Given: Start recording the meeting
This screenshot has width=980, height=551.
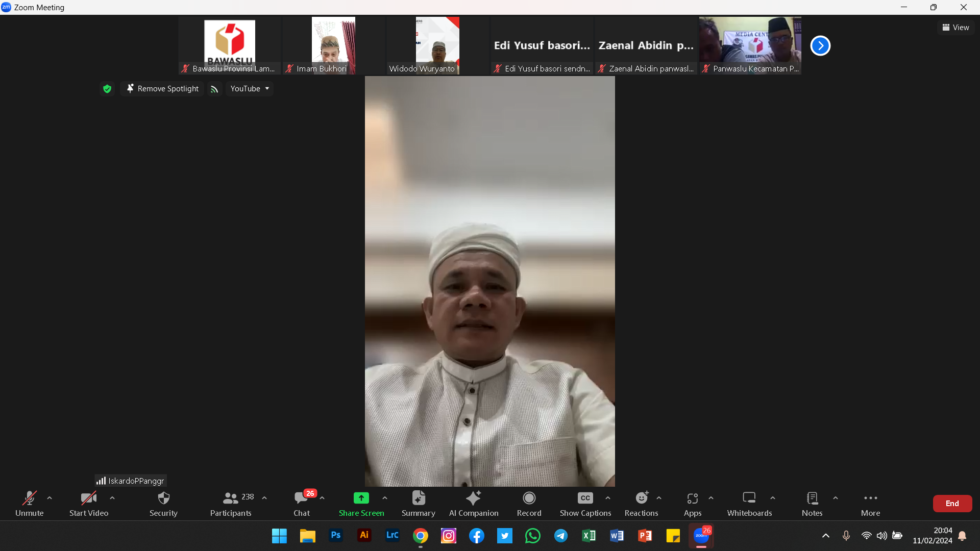Looking at the screenshot, I should pyautogui.click(x=529, y=504).
